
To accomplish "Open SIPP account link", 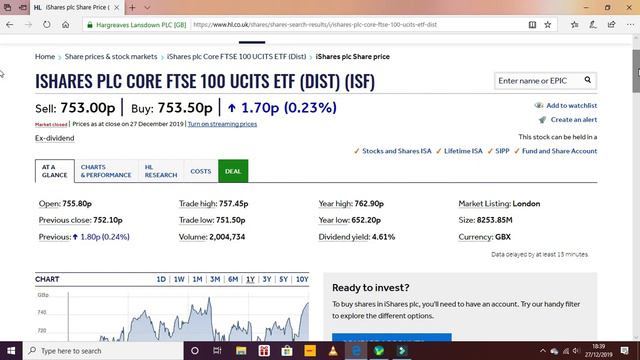I will (x=502, y=151).
